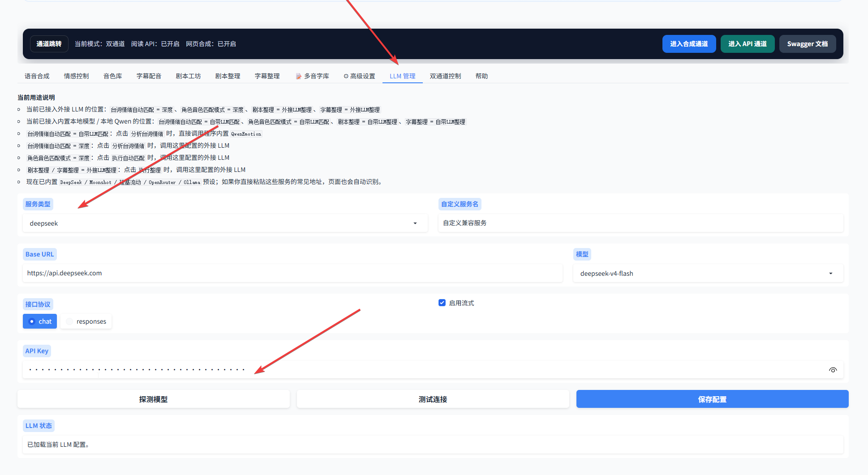Screen dimensions: 868x475
Task: Click the 测试连接 button
Action: point(433,399)
